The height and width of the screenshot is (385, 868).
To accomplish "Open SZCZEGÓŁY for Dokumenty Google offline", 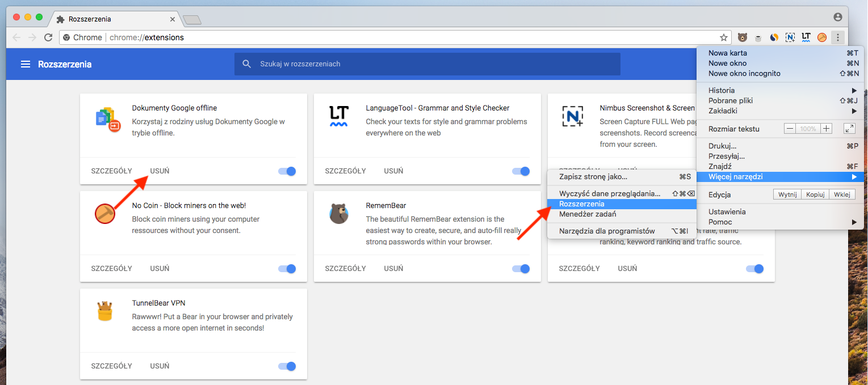I will pyautogui.click(x=111, y=171).
